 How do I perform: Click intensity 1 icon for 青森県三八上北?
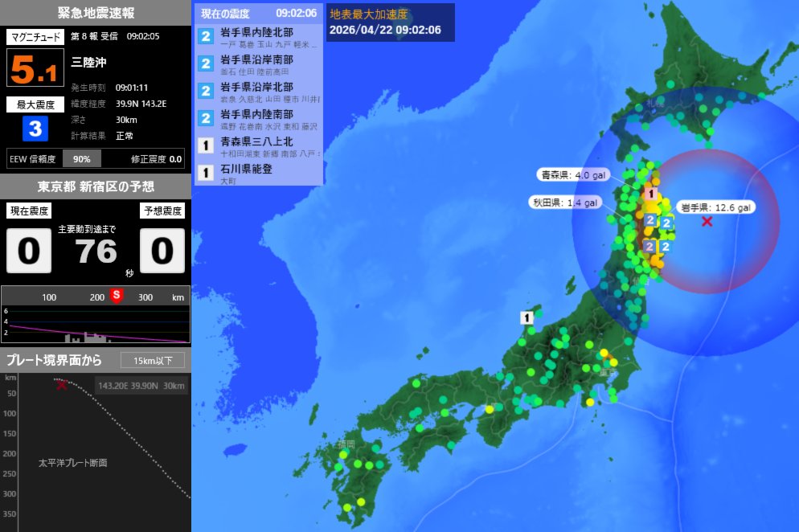tap(206, 145)
